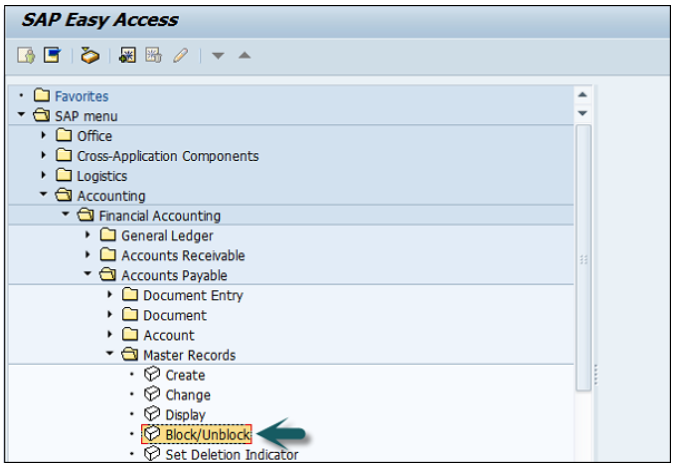Click the Move Favorites down arrow
The height and width of the screenshot is (467, 677).
click(219, 55)
